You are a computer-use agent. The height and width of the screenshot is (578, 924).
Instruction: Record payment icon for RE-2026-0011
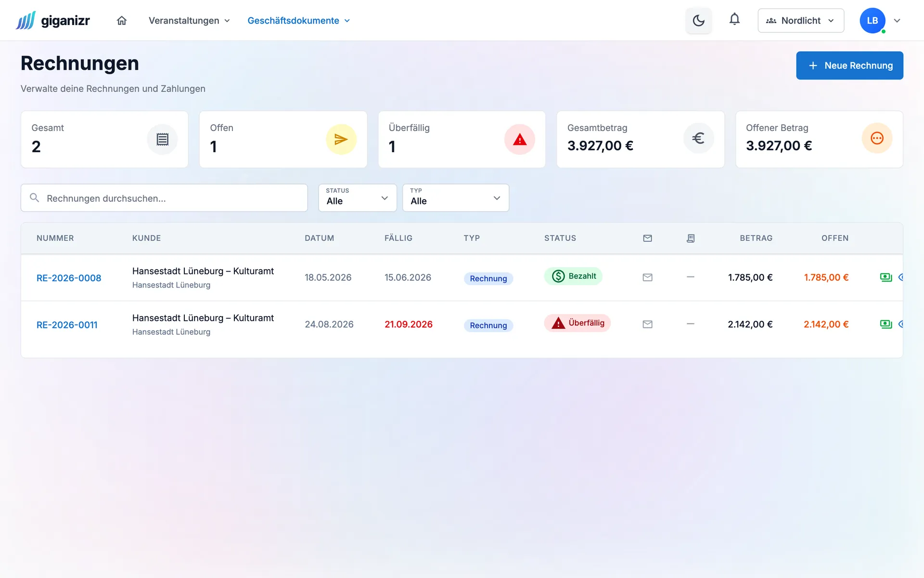(x=886, y=325)
